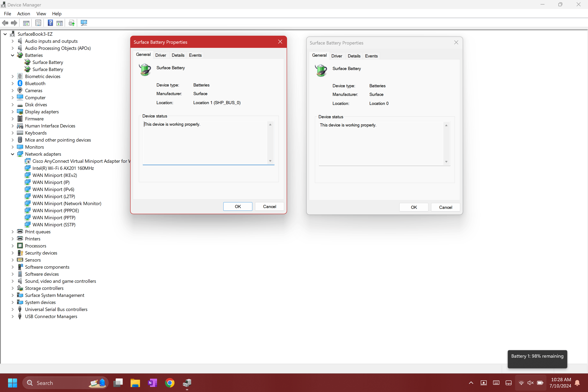Click the Show/Hide Action Pane icon
588x392 pixels.
(59, 23)
